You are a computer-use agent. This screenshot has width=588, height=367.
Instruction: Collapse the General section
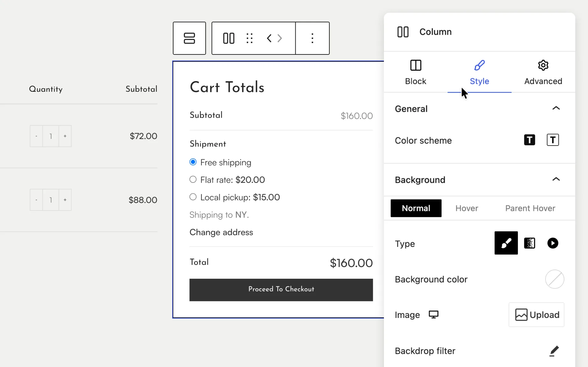(556, 108)
